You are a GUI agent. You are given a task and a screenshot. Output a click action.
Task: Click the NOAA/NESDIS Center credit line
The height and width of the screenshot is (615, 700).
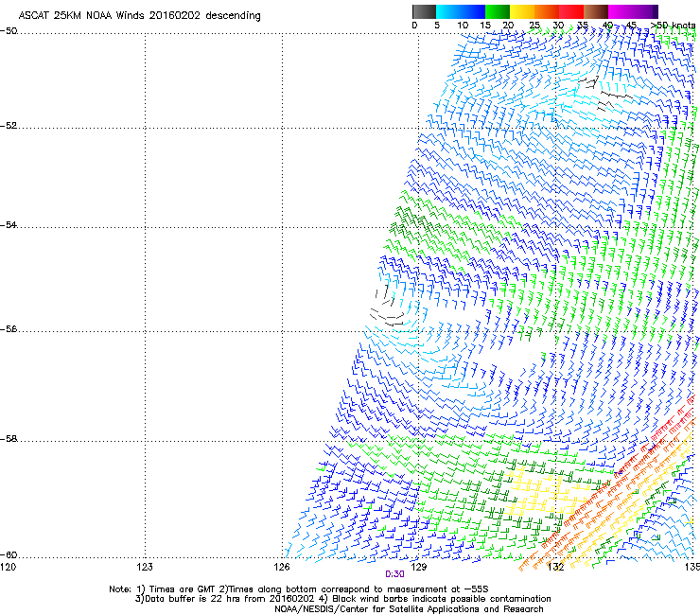tap(409, 609)
